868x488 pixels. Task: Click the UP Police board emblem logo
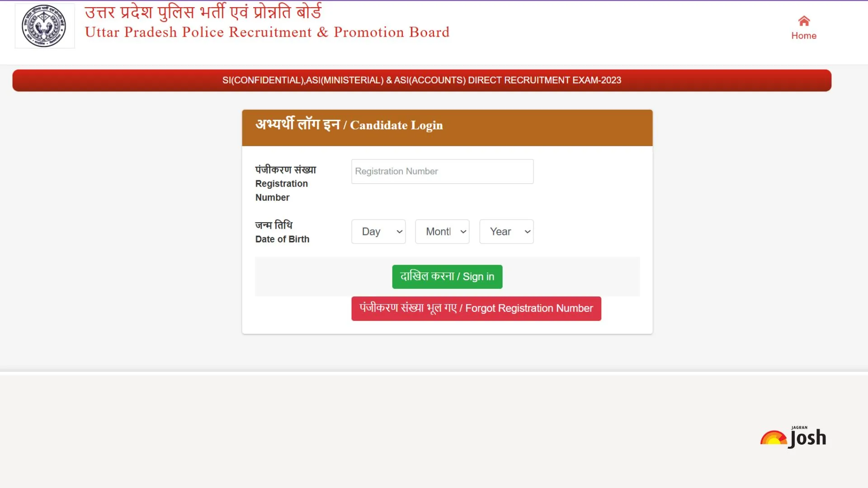44,26
